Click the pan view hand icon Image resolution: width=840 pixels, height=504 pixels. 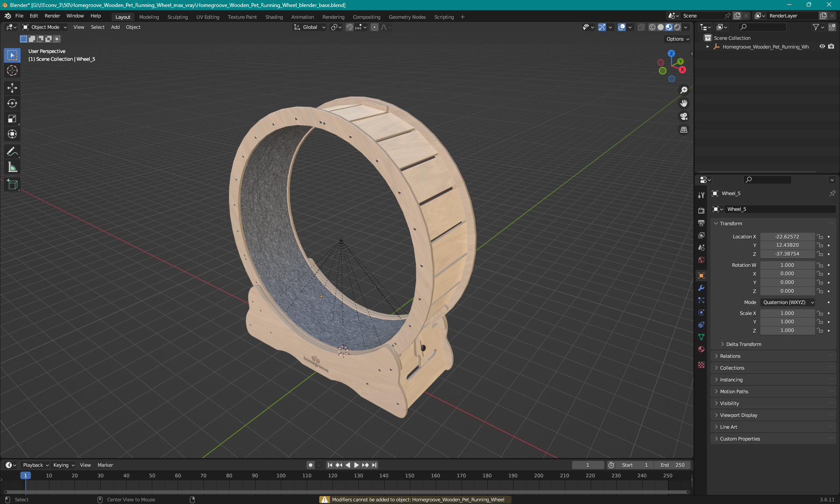[x=684, y=103]
